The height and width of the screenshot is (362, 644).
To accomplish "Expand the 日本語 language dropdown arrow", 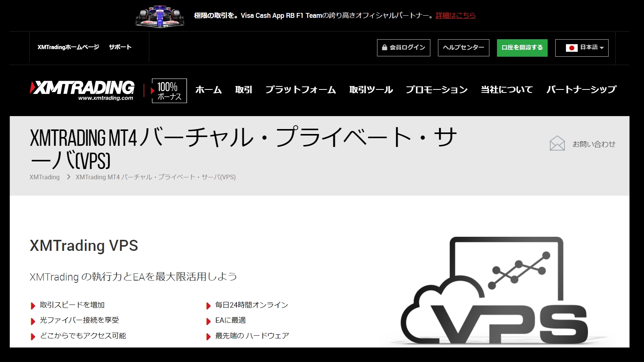I will 602,48.
